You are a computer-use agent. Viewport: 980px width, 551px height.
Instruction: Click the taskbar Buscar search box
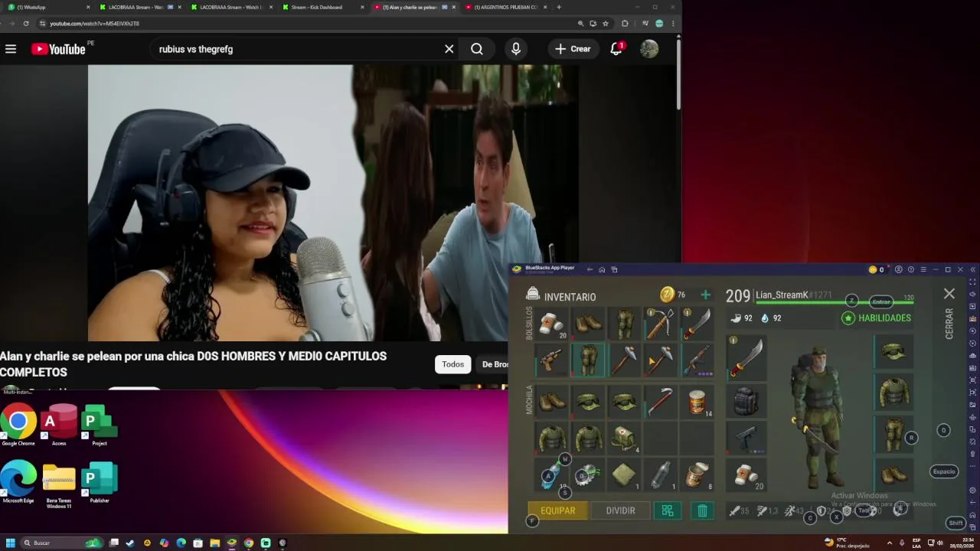[61, 543]
